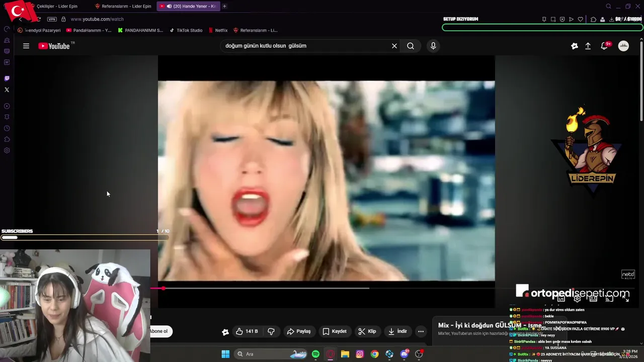
Task: Toggle the browser VPN badge
Action: tap(52, 19)
